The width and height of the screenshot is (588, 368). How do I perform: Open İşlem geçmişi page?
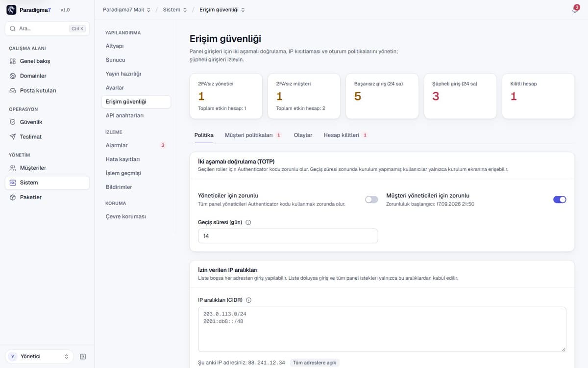(136, 173)
